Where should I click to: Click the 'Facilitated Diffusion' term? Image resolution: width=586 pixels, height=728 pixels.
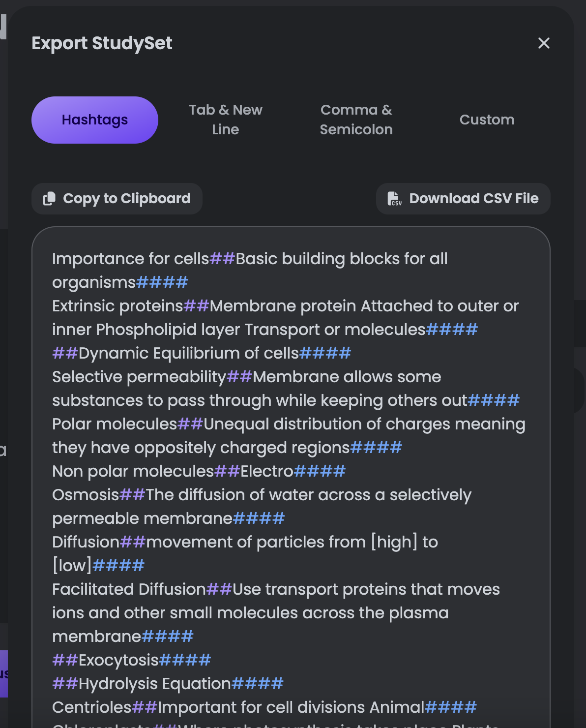[129, 589]
